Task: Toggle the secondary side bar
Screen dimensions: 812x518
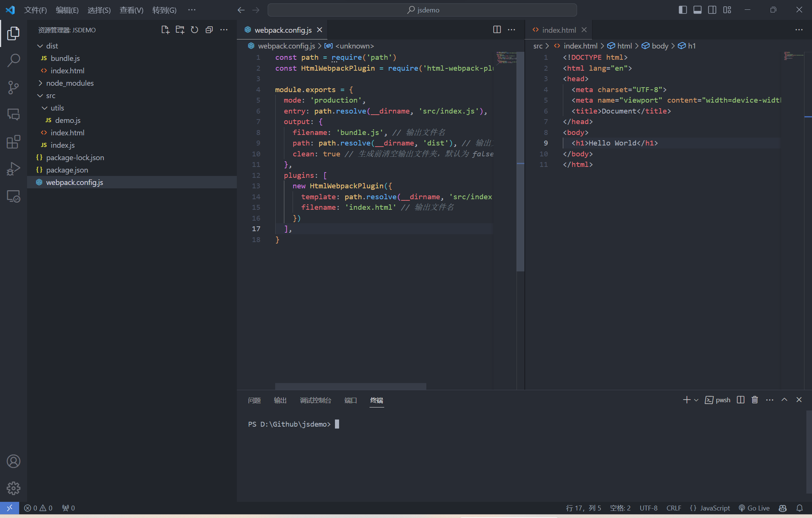Action: click(712, 10)
